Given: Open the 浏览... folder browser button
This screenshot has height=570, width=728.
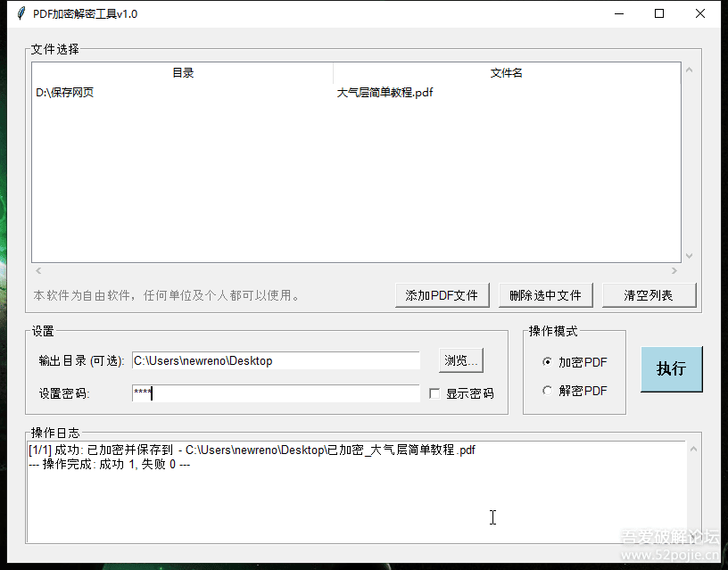Looking at the screenshot, I should point(461,360).
